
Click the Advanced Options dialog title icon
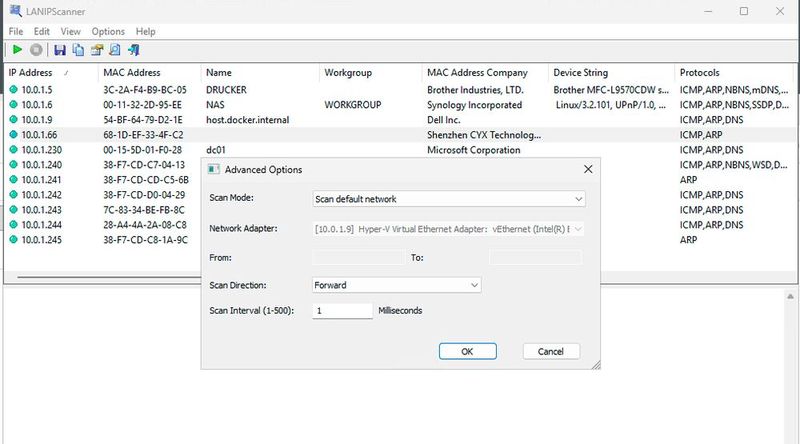tap(213, 169)
